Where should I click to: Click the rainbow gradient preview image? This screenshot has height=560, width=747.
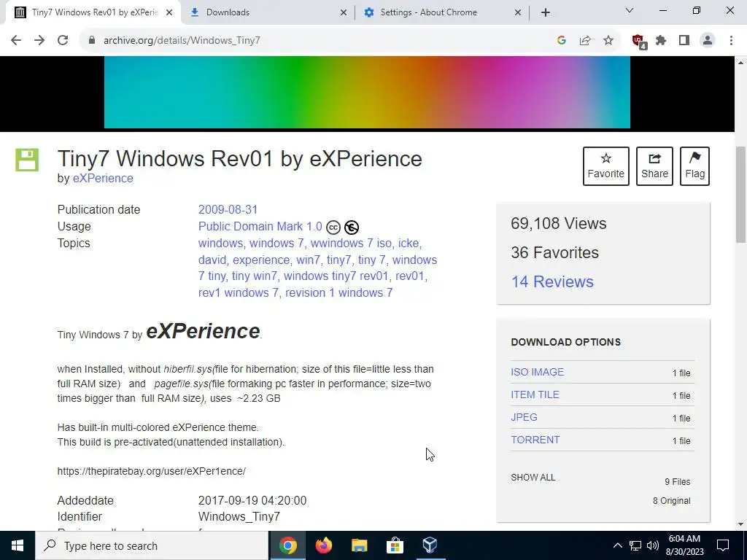[x=367, y=93]
